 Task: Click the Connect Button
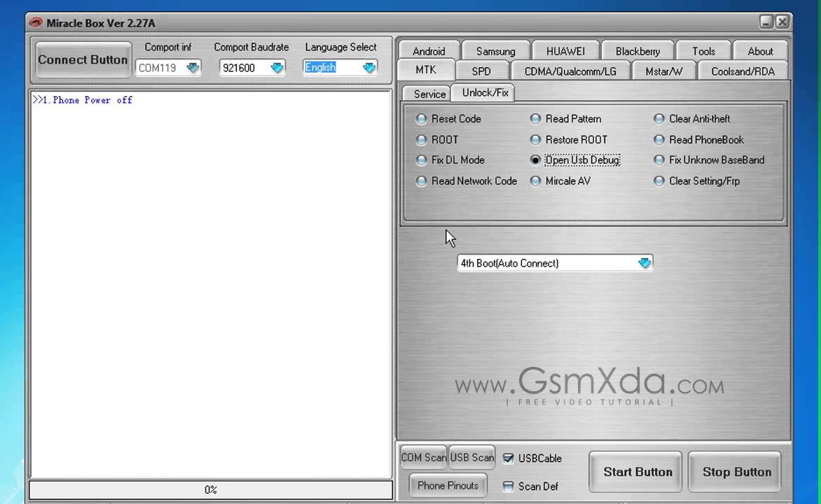83,59
